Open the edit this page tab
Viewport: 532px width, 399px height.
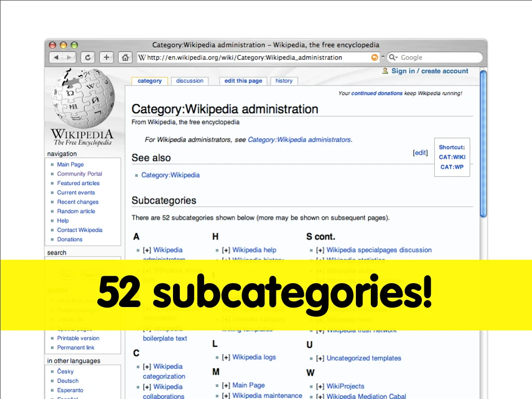[243, 81]
